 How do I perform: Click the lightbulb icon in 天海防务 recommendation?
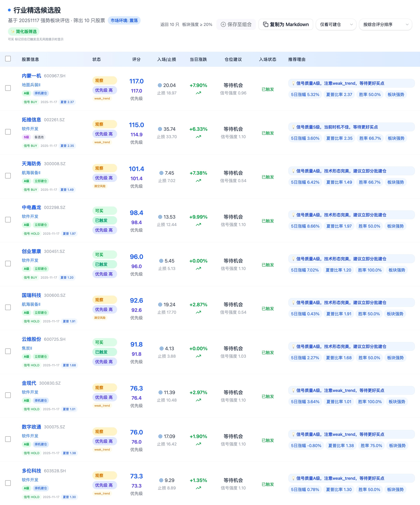pos(293,171)
